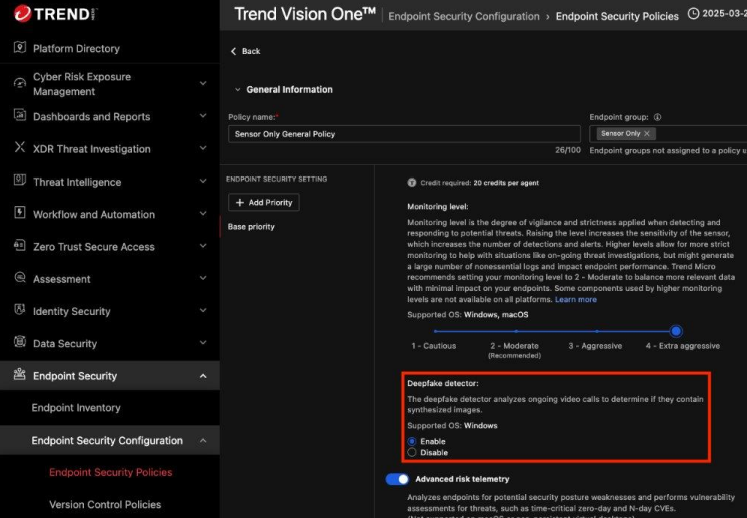Click the Cyber Risk Exposure Management icon
The width and height of the screenshot is (747, 518).
[19, 84]
